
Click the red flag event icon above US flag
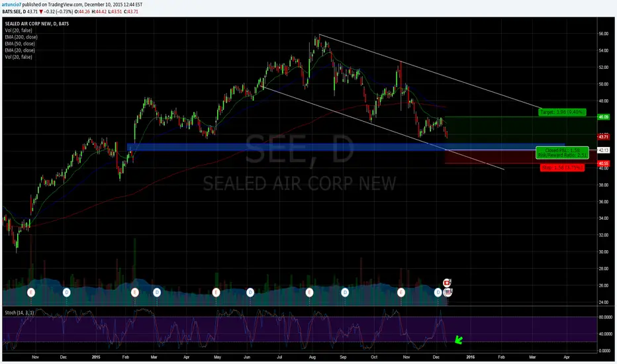[x=447, y=283]
